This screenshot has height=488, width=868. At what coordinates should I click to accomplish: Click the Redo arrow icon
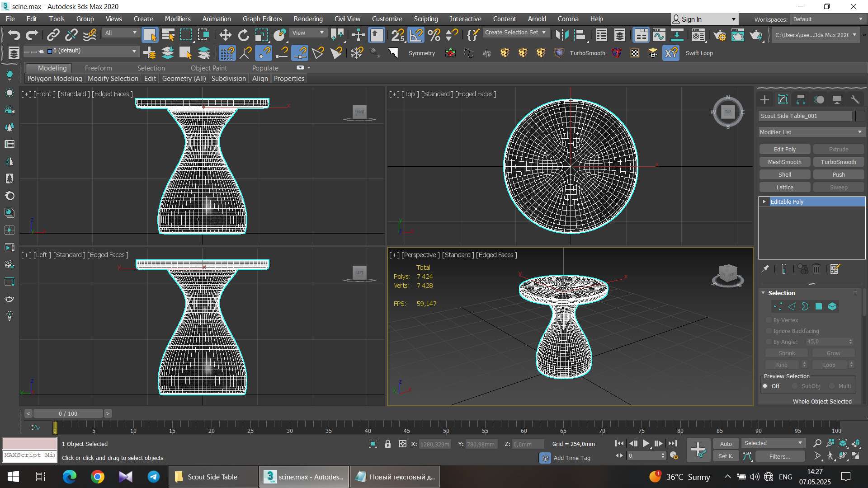32,35
